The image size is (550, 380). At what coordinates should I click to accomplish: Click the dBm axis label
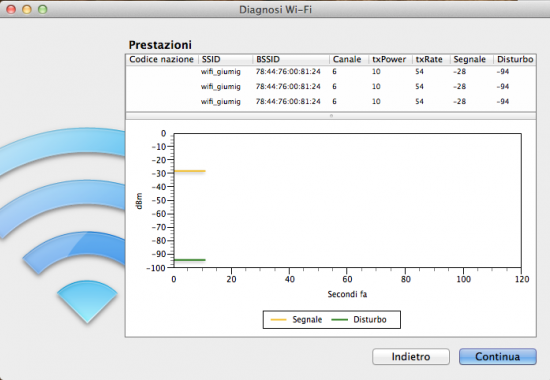tap(139, 201)
